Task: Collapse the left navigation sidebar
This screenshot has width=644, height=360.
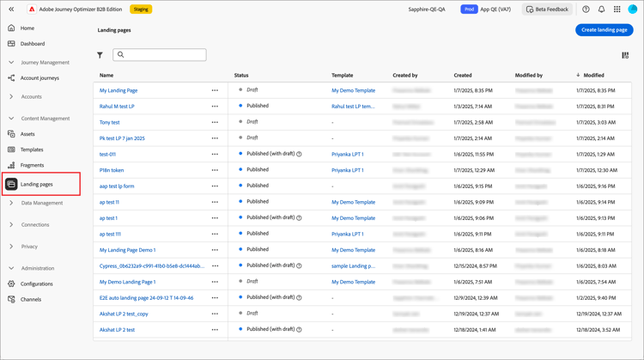Action: (11, 9)
